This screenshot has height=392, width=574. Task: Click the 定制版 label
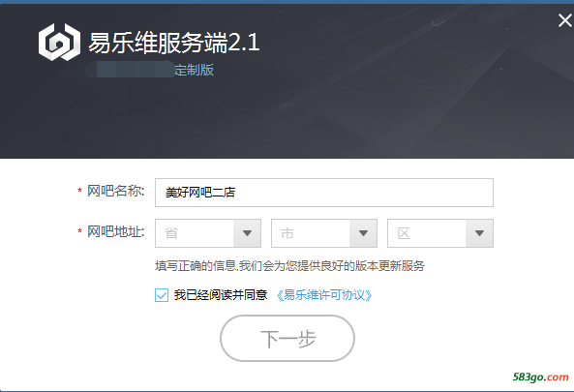coord(194,70)
